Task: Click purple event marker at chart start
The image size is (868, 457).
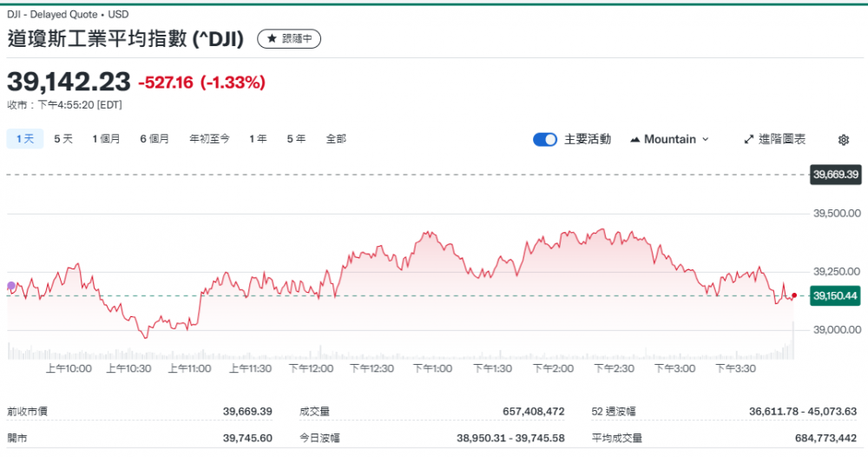Action: [11, 286]
